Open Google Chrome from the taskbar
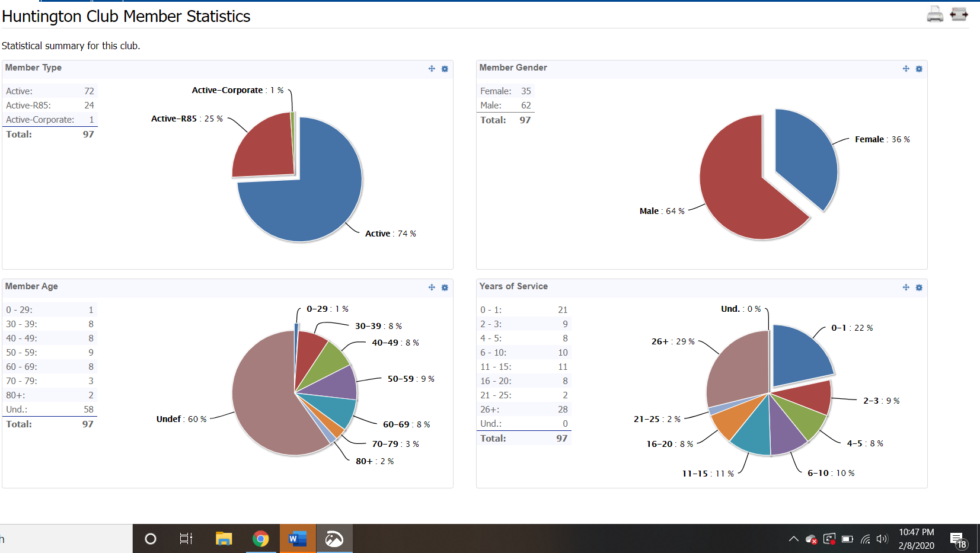This screenshot has width=980, height=553. click(x=261, y=539)
